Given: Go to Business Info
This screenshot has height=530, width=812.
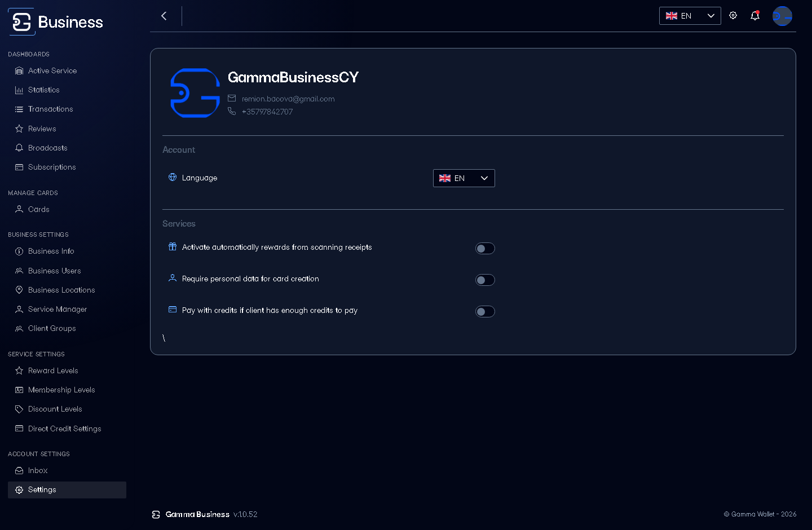Looking at the screenshot, I should click(x=67, y=251).
